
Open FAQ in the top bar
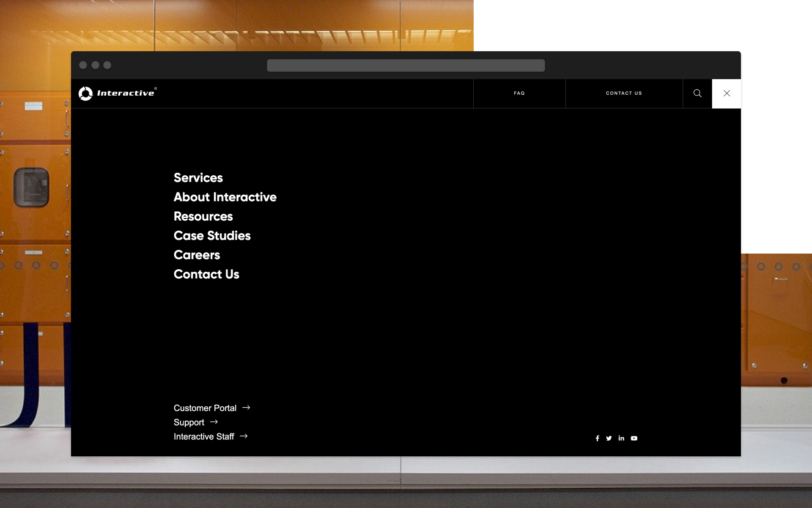pos(519,93)
